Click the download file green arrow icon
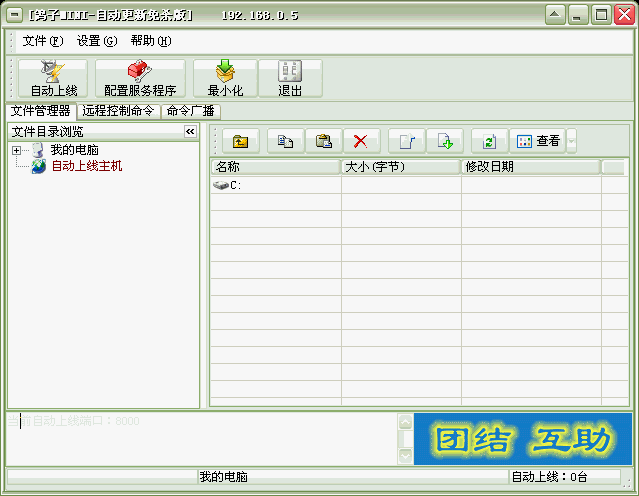Image resolution: width=639 pixels, height=496 pixels. (x=445, y=141)
